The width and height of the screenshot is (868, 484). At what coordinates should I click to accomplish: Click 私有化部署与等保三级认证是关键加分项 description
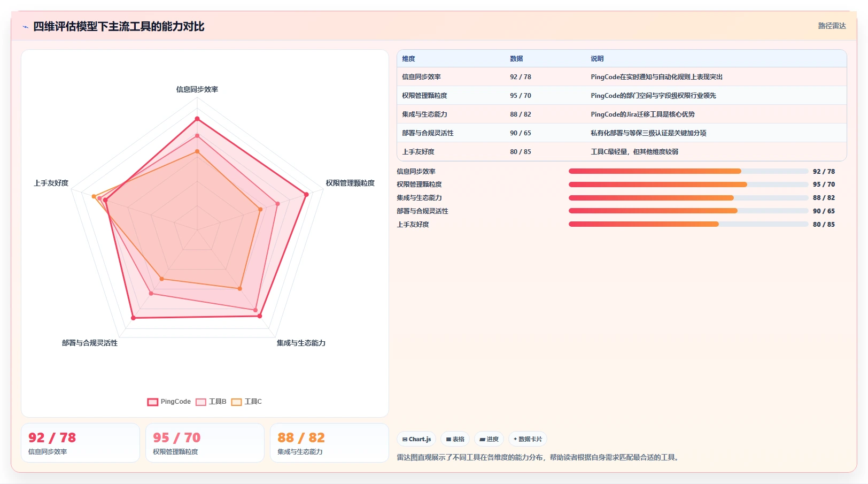tap(648, 133)
